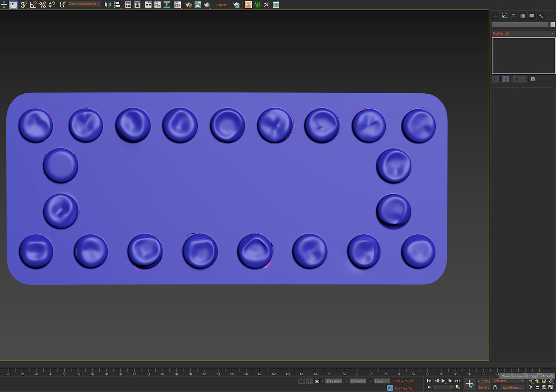Toggle Percent Snap in toolbar
The height and width of the screenshot is (392, 556).
[42, 5]
